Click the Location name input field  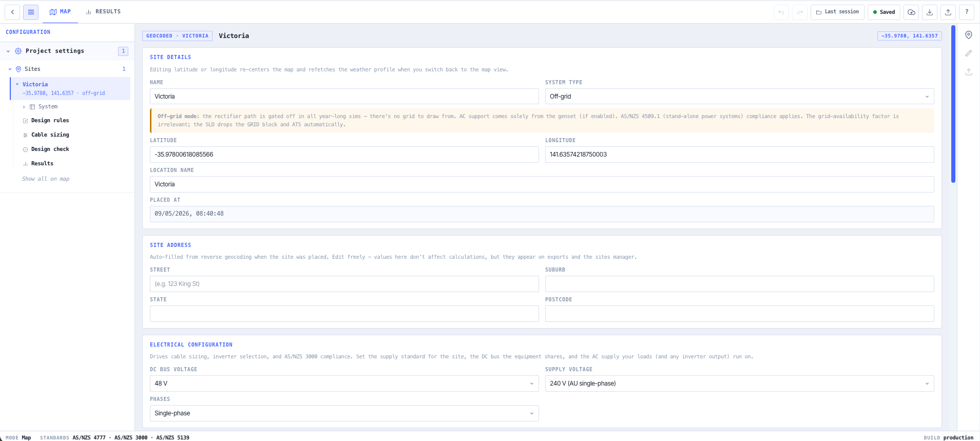click(542, 184)
